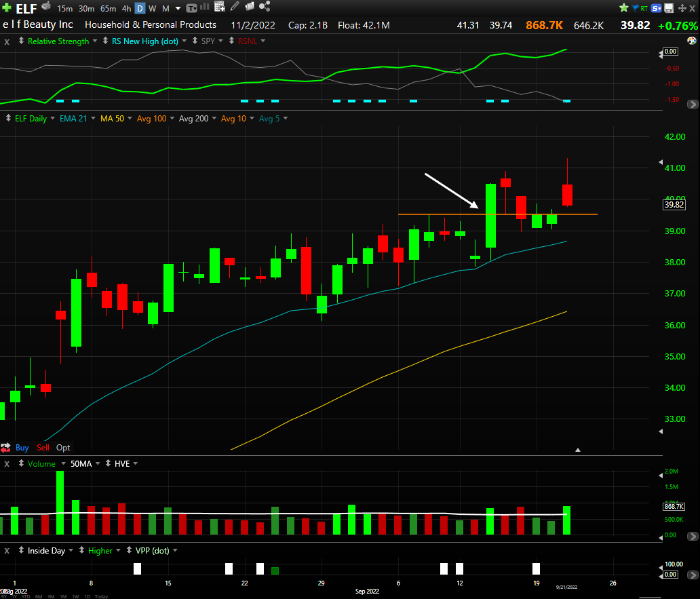Click the small triangle marker above Volume pane
Screen dimensions: 700x599
click(578, 450)
